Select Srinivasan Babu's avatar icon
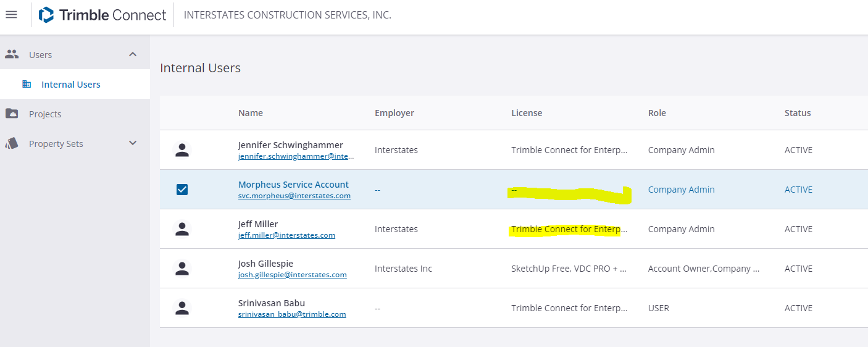This screenshot has height=347, width=868. (x=182, y=308)
